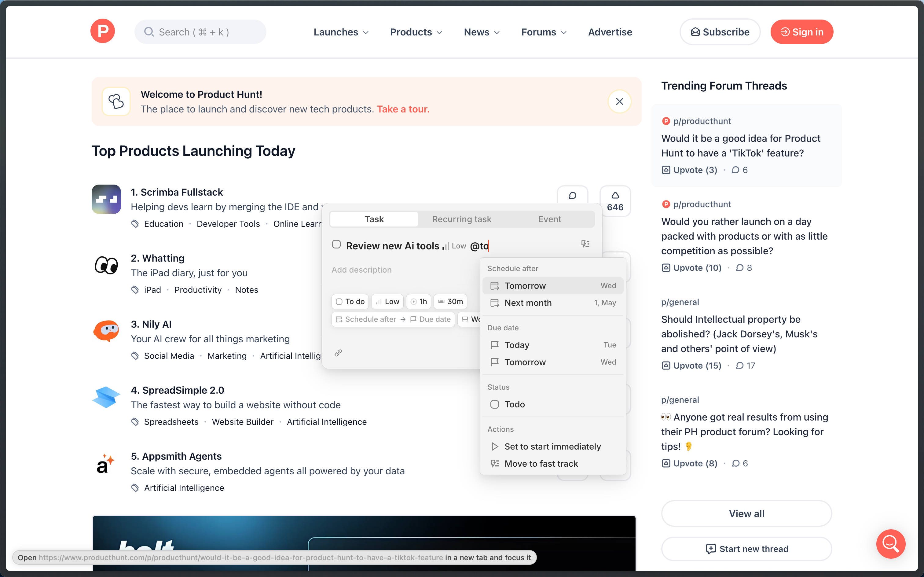Upvote the PH product forum results thread
This screenshot has width=924, height=577.
pos(689,463)
